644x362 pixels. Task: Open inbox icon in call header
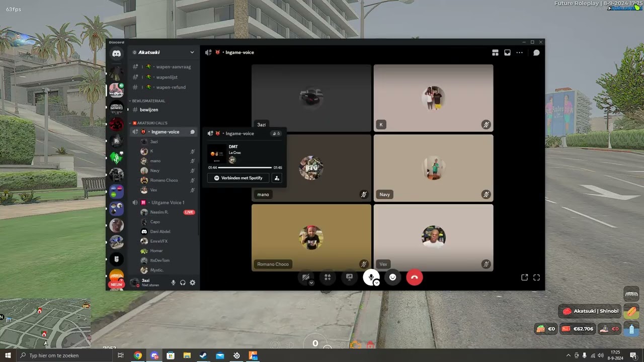point(507,52)
